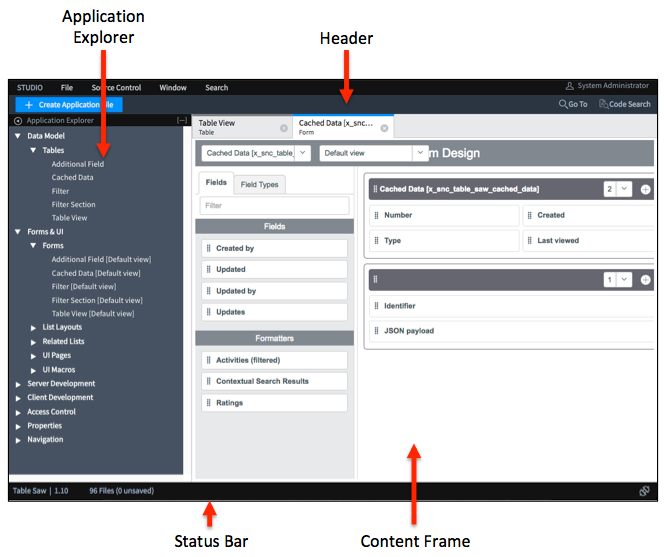This screenshot has height=557, width=664.
Task: Collapse the Application Explorer panel with minus icon
Action: [181, 120]
